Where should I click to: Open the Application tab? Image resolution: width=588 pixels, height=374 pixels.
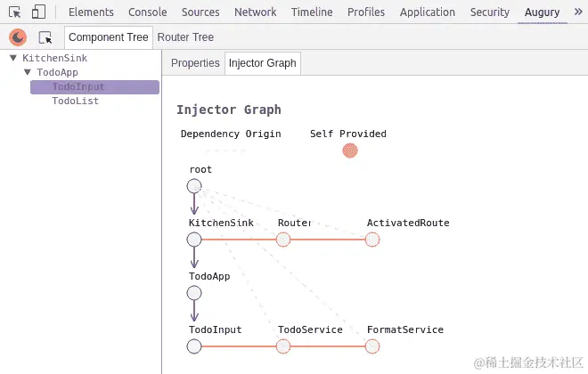pos(428,12)
